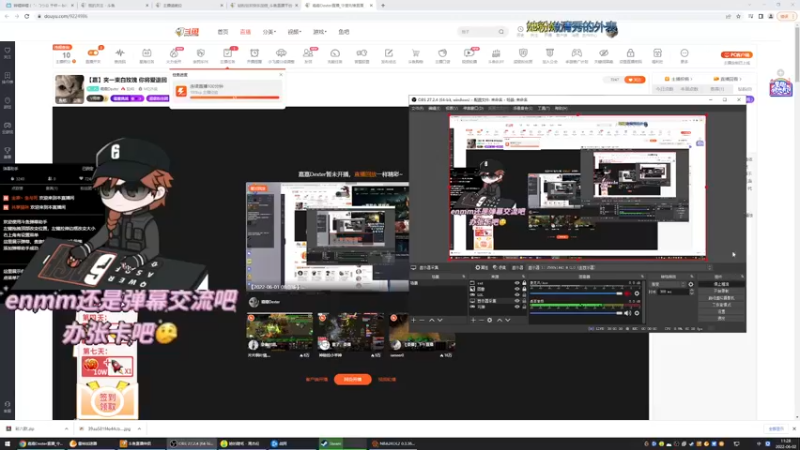The image size is (800, 450).
Task: Click 开始录制 in OBS controls
Action: [721, 291]
